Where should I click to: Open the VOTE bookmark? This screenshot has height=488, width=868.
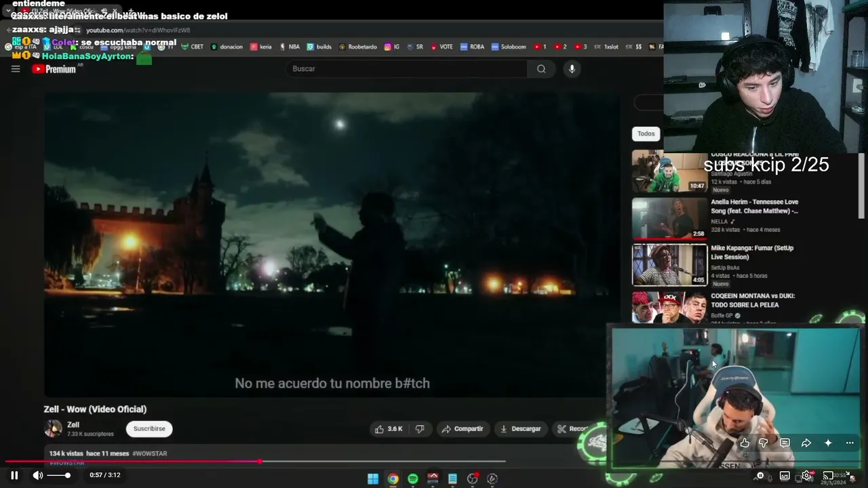441,47
